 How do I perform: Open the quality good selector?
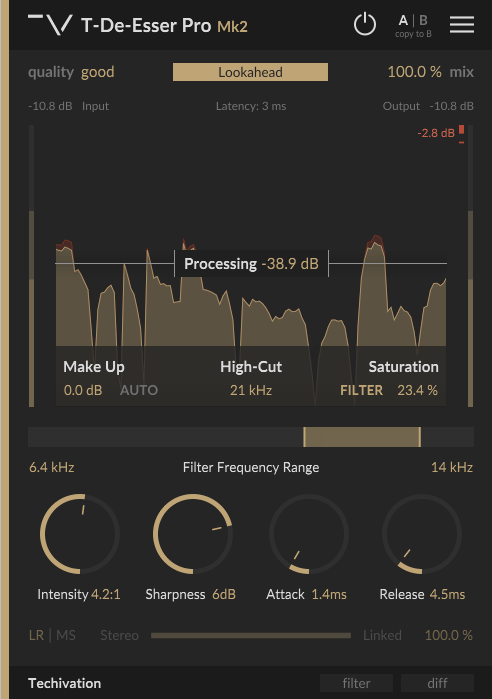click(x=98, y=72)
